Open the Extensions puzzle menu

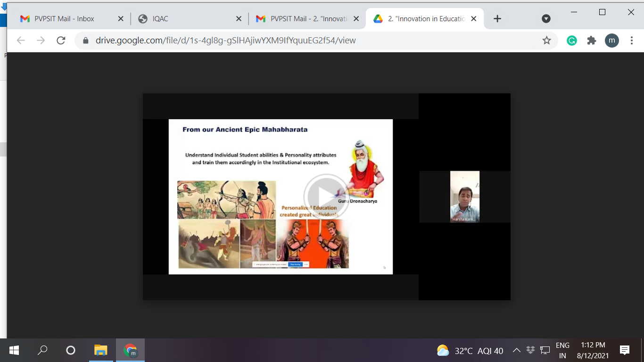pyautogui.click(x=592, y=41)
